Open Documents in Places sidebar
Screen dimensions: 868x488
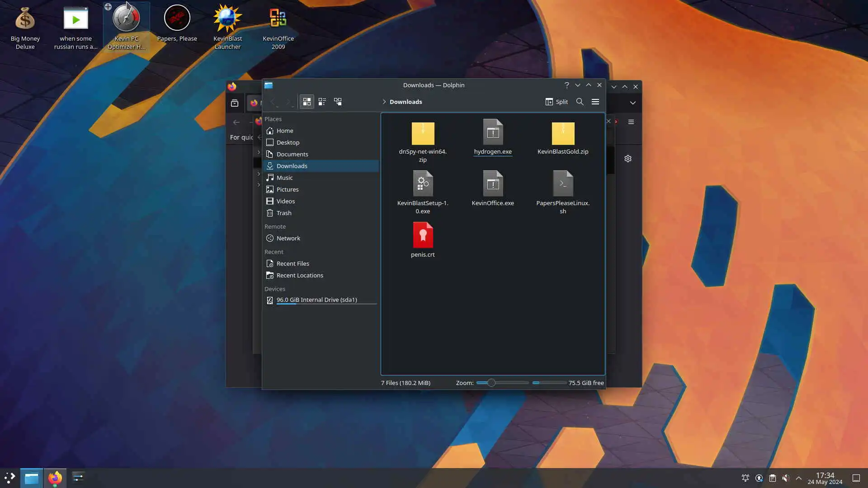click(x=292, y=154)
